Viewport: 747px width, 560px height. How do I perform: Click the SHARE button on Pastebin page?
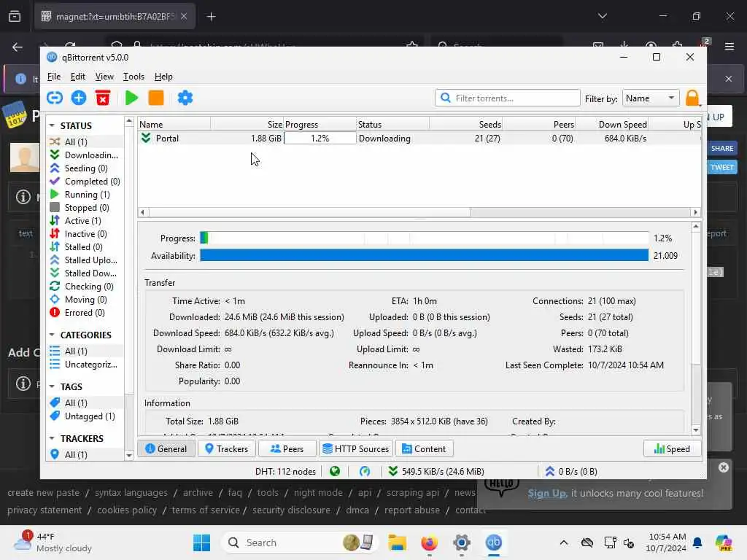721,148
